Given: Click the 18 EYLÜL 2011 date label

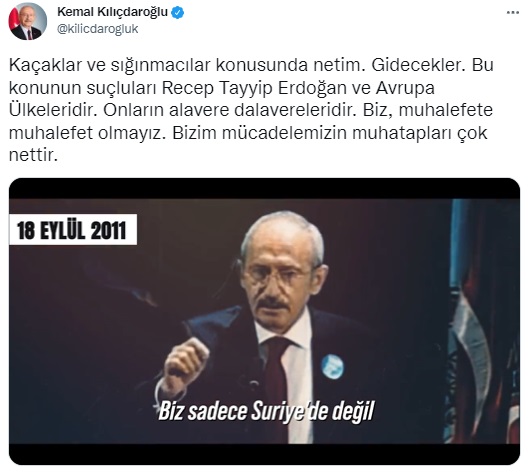Looking at the screenshot, I should point(72,230).
